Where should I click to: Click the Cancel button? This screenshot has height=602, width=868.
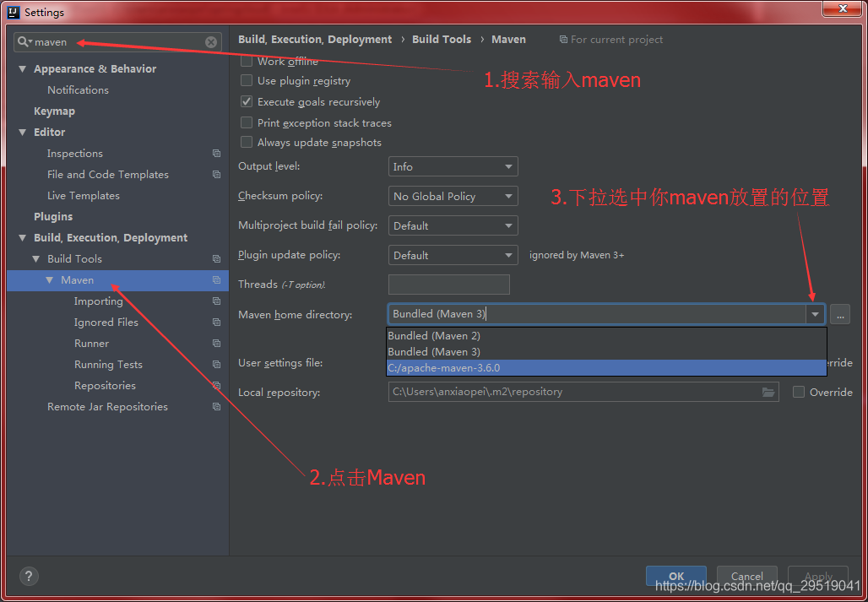pos(746,576)
